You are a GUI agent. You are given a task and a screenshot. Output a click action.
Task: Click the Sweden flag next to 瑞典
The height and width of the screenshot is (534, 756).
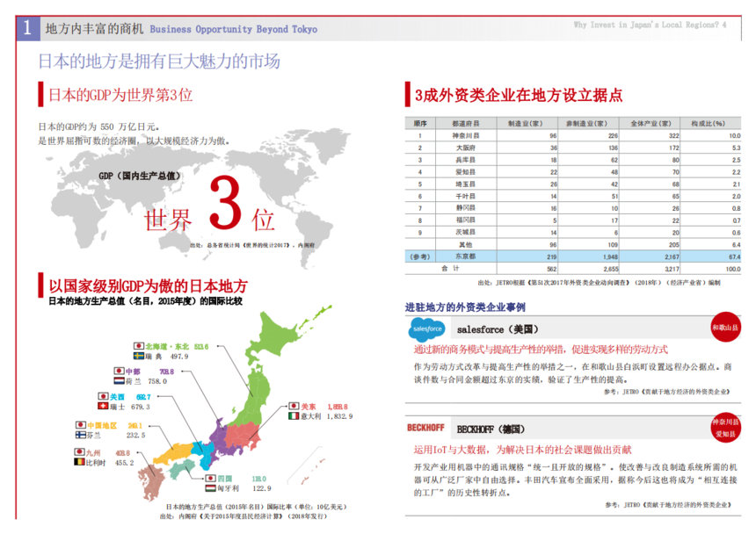[x=139, y=356]
